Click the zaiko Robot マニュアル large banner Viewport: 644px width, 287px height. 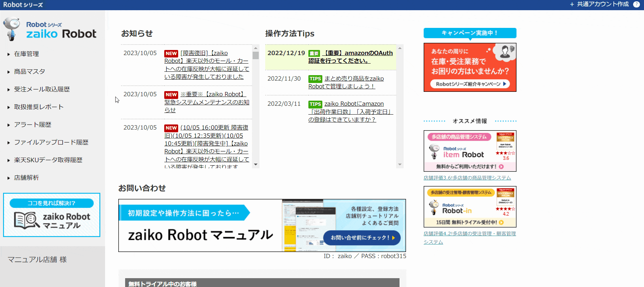pos(262,225)
